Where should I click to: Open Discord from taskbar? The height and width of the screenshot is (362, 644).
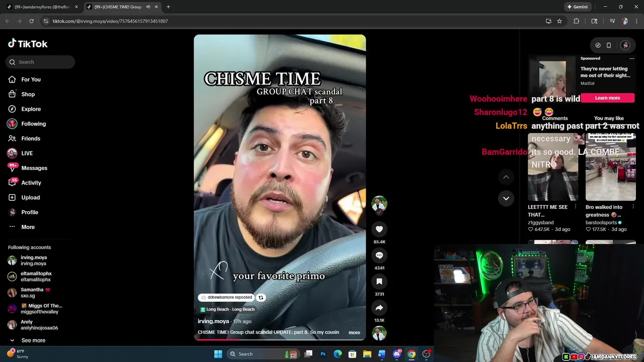(397, 354)
